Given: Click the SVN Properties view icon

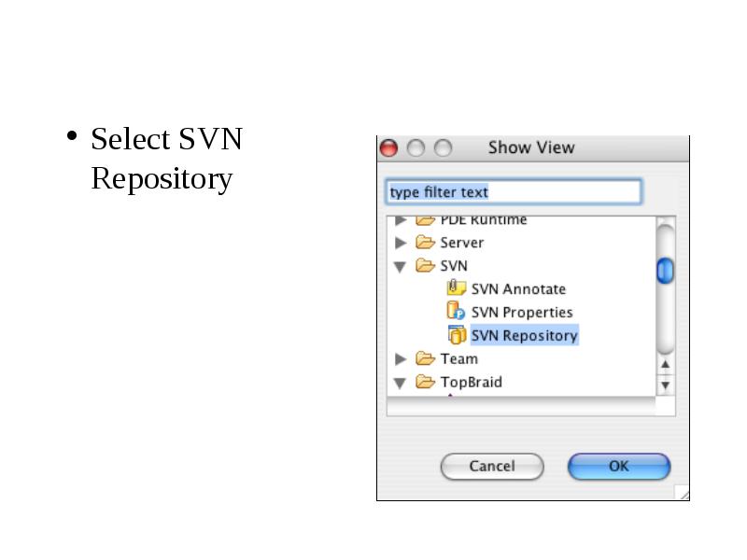Looking at the screenshot, I should coord(456,311).
